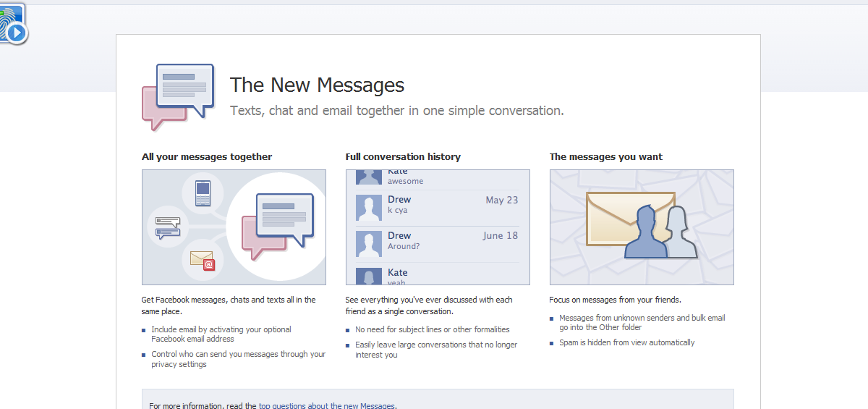This screenshot has width=868, height=409.
Task: Click 'Easily leave large conversations' bullet
Action: tap(436, 350)
